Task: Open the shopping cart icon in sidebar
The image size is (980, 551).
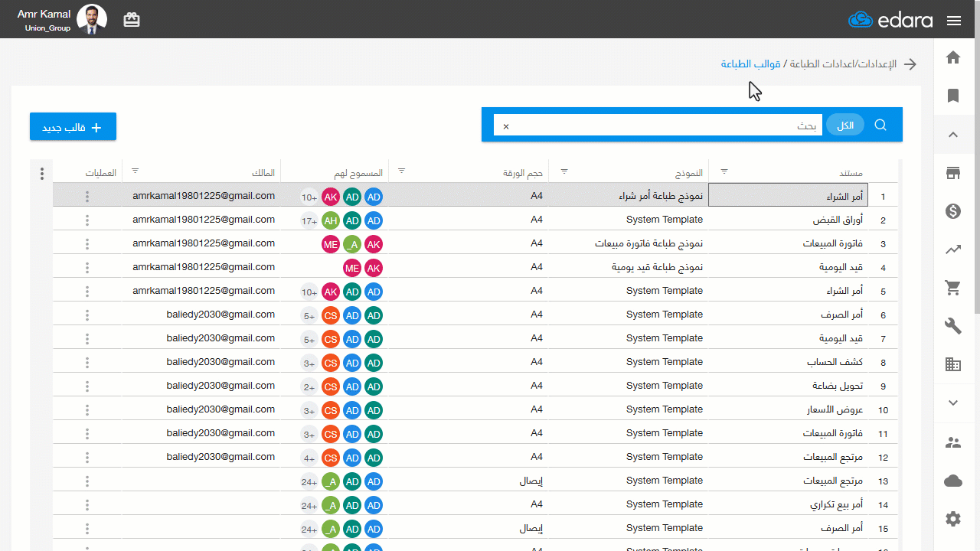Action: 953,288
